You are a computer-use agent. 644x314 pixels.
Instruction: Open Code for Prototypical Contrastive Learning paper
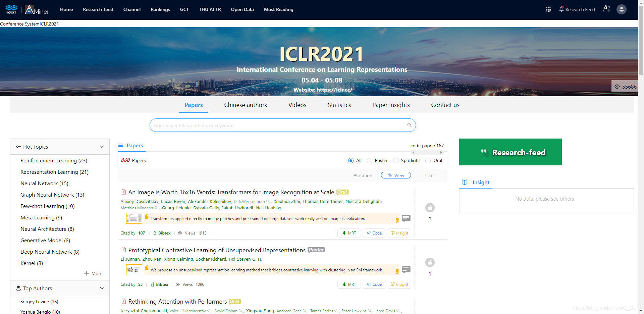click(374, 284)
